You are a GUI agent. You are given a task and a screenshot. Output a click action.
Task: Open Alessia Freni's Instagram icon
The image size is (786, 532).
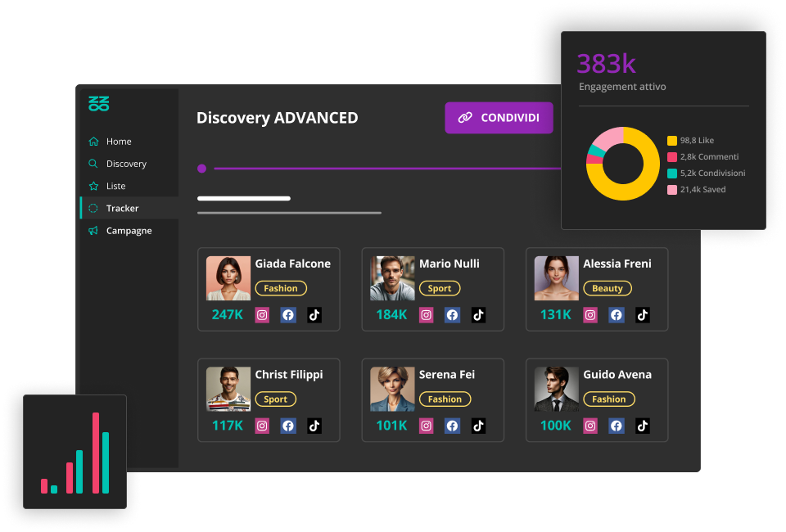(x=590, y=315)
